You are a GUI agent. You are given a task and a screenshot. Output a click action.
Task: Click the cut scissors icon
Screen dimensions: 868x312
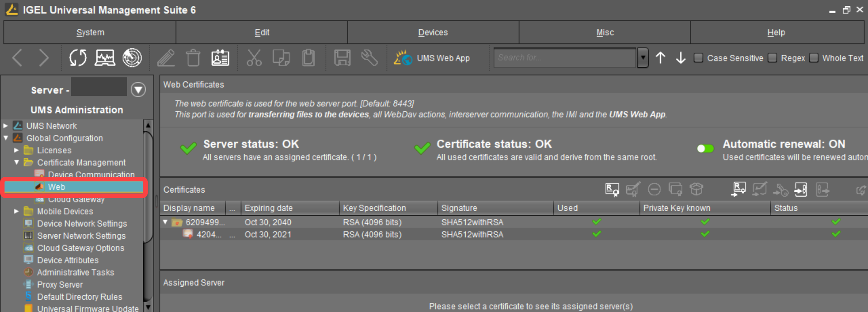pos(254,58)
